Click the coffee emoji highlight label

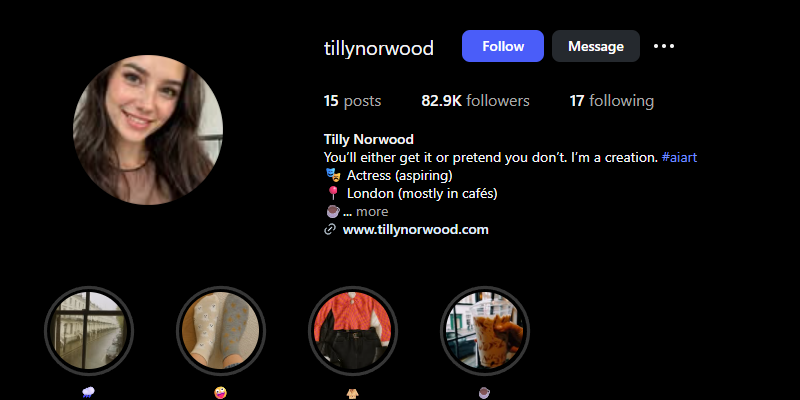point(485,393)
